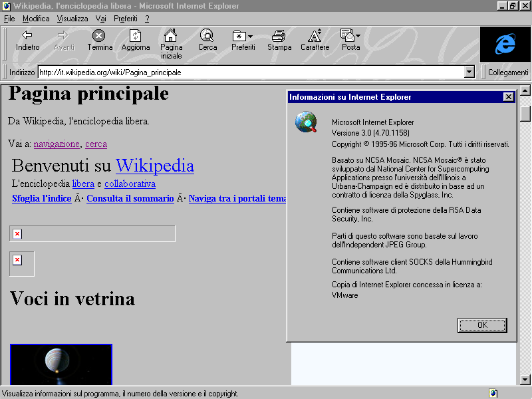The image size is (532, 399).
Task: Click the vertical scrollbar thumb
Action: click(525, 114)
